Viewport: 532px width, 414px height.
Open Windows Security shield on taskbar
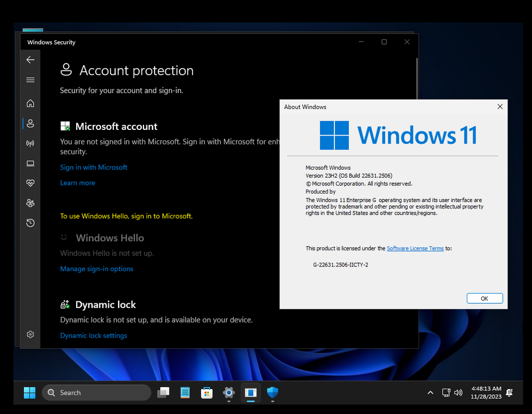(x=272, y=393)
